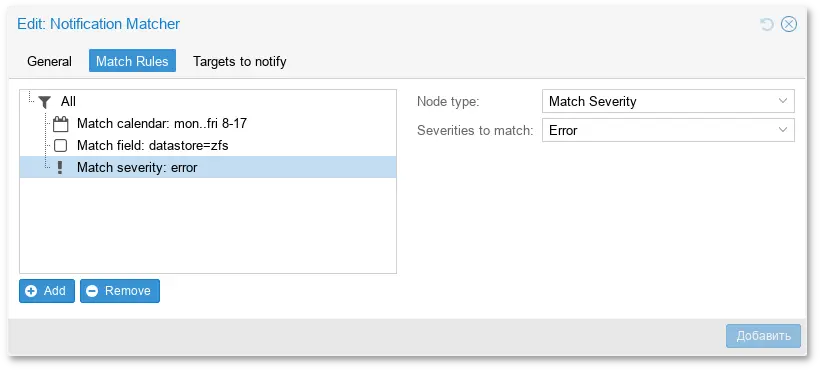Click the Добавить submit button
The height and width of the screenshot is (370, 820).
point(763,336)
